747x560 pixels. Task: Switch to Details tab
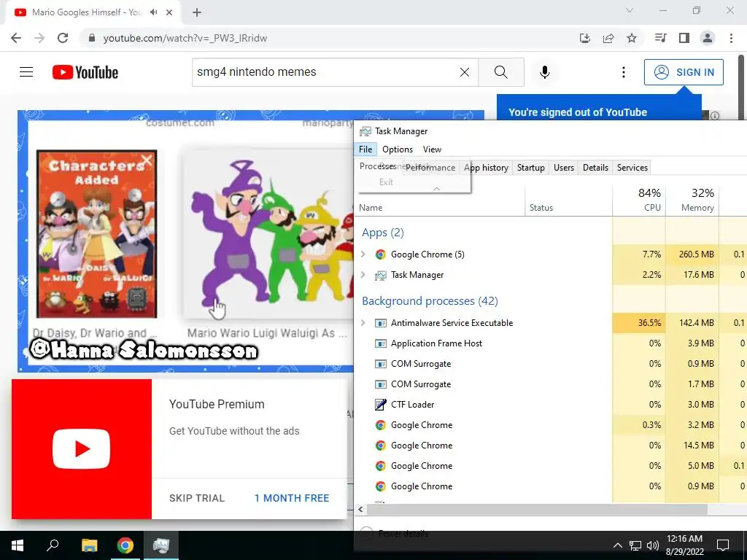[595, 168]
